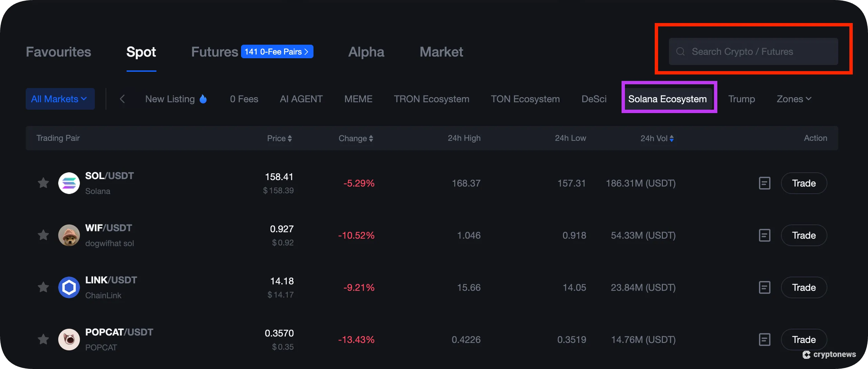This screenshot has height=369, width=868.
Task: Sort the list by Price column
Action: click(279, 138)
